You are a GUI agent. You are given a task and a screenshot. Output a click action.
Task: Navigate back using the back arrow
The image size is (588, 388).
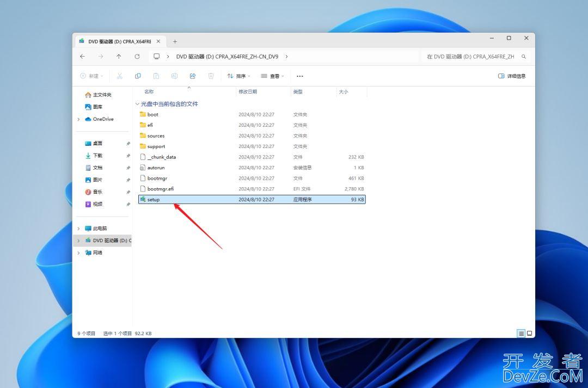point(82,57)
